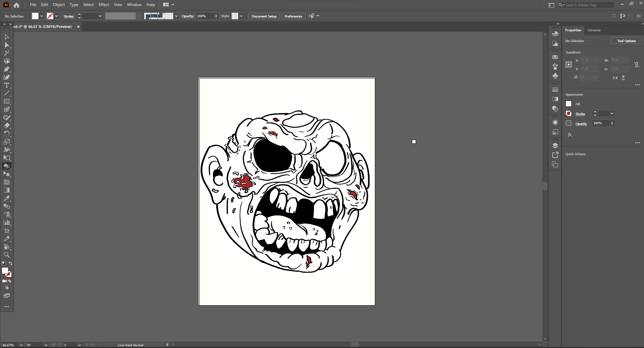Click the Tool Options button
Image resolution: width=644 pixels, height=348 pixels.
click(x=626, y=41)
